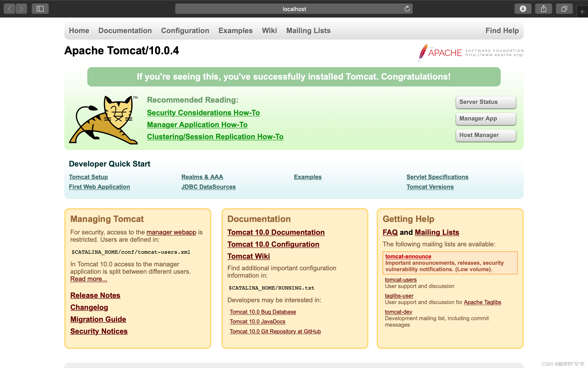Open the taglibs-user mailing list link
The height and width of the screenshot is (368, 588).
[x=399, y=296]
